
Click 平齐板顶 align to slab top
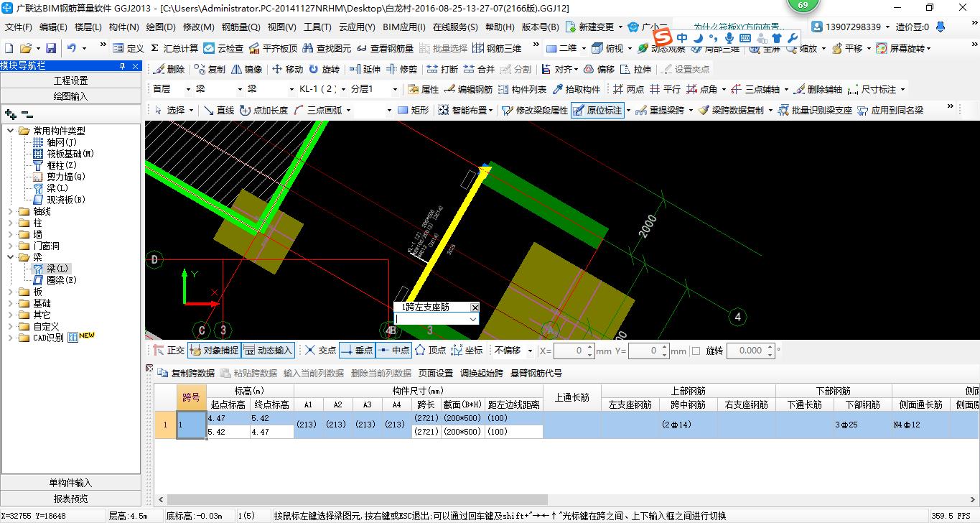[x=272, y=48]
